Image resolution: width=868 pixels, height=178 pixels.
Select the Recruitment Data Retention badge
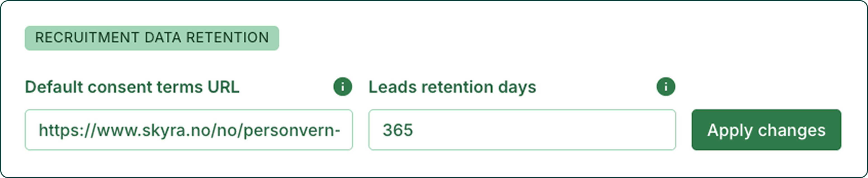pos(152,38)
